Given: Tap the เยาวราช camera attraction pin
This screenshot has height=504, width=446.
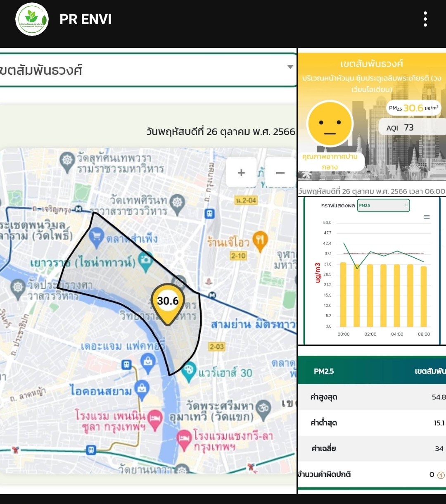Looking at the screenshot, I should pos(145,260).
